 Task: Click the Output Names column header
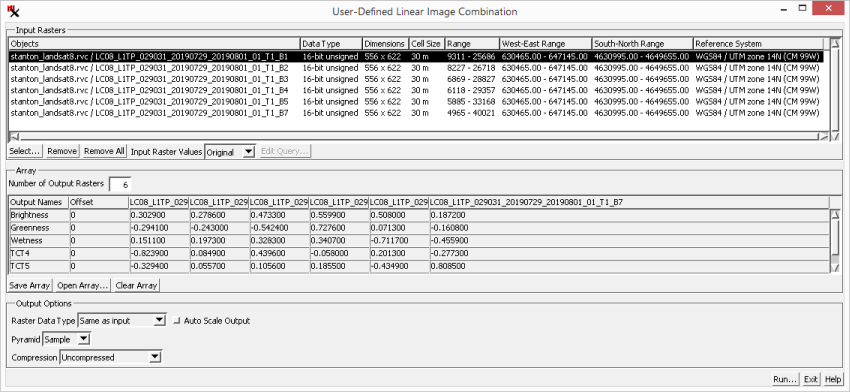39,203
